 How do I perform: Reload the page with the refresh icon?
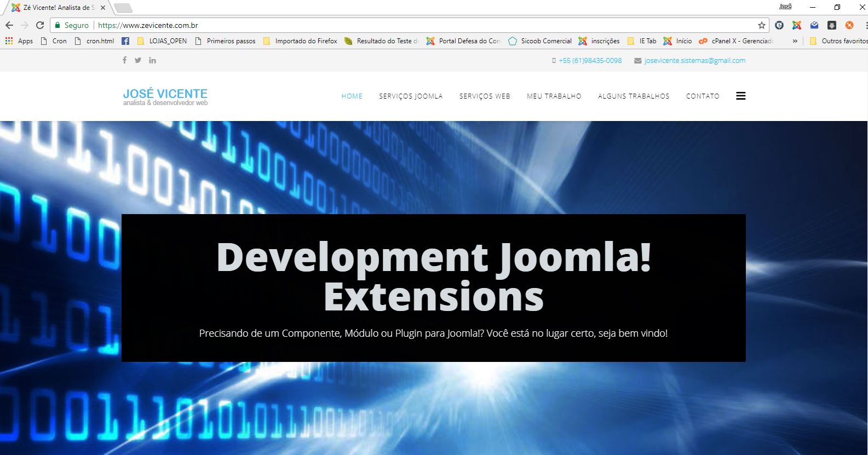pyautogui.click(x=40, y=25)
